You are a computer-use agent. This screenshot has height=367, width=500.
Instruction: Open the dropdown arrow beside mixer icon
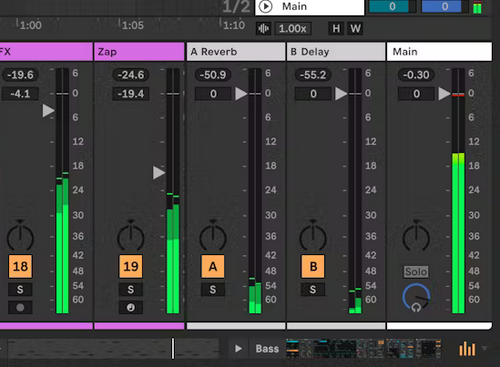coord(484,348)
